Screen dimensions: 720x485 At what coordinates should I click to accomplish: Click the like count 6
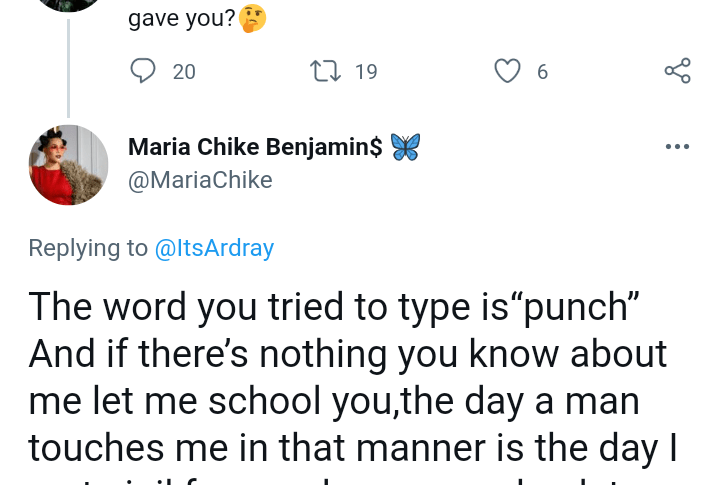542,71
